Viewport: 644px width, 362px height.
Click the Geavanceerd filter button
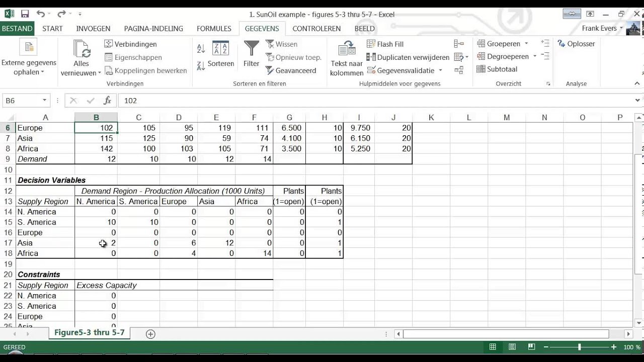point(291,70)
